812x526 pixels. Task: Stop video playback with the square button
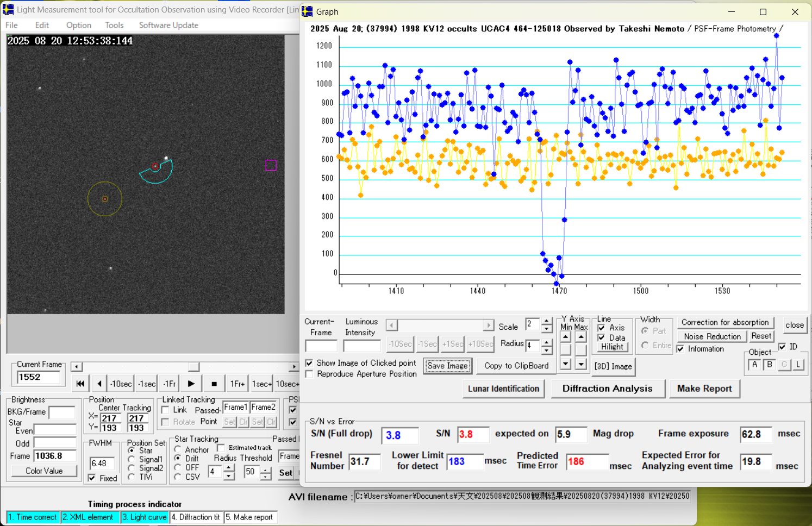tap(214, 384)
